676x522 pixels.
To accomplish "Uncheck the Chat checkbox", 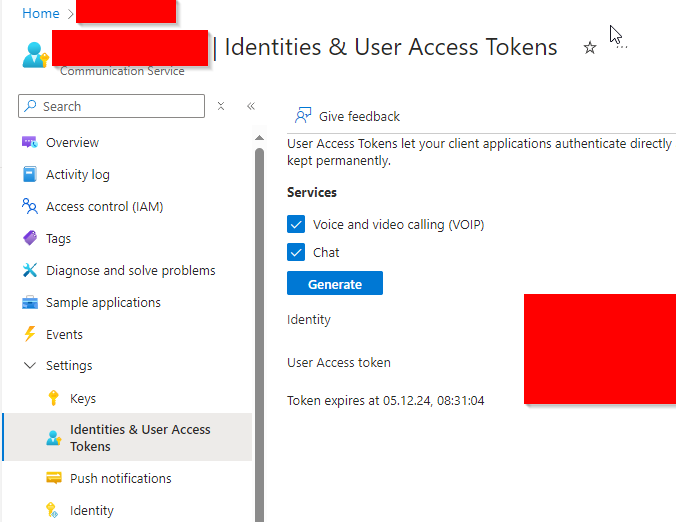I will (x=296, y=252).
